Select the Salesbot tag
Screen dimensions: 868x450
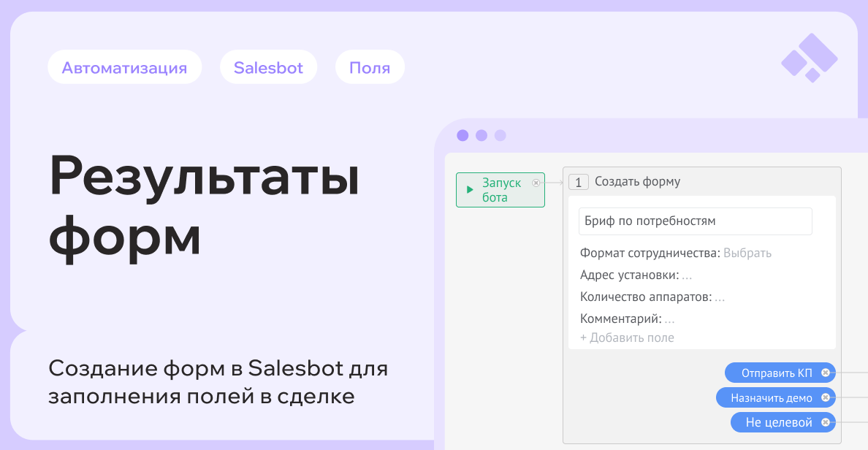(268, 67)
